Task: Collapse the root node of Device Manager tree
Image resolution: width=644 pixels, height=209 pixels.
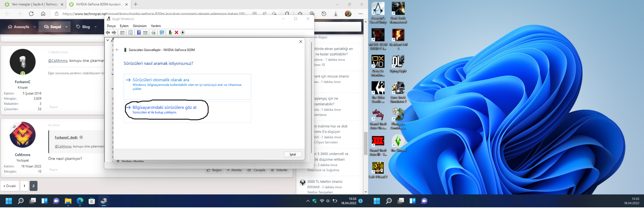Action: [x=108, y=40]
